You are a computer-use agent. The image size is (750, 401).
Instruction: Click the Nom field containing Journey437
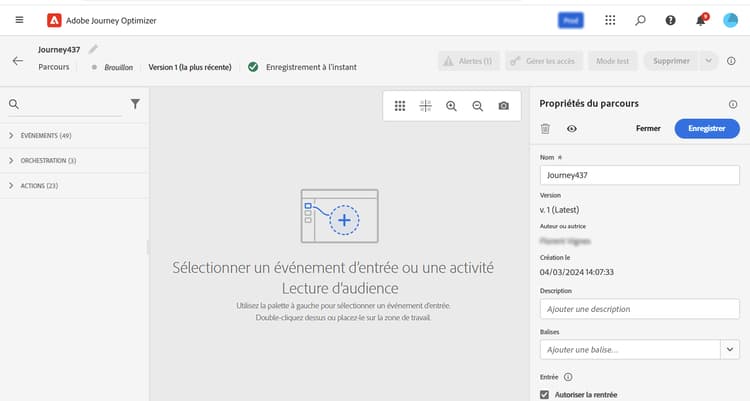(640, 175)
